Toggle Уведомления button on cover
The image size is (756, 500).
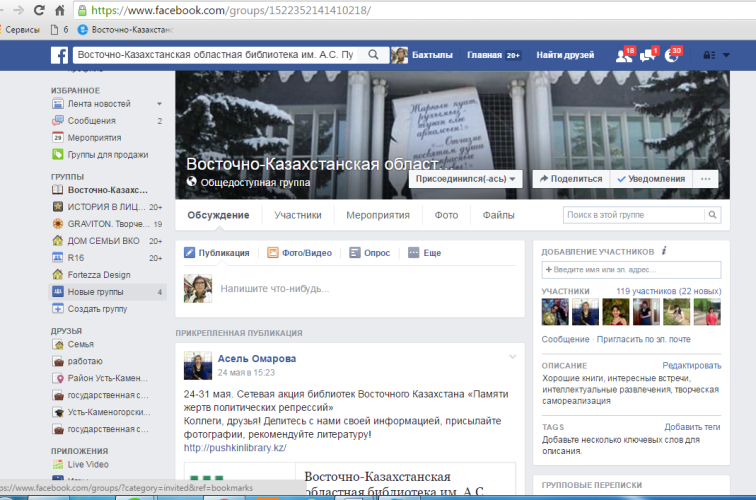point(651,179)
